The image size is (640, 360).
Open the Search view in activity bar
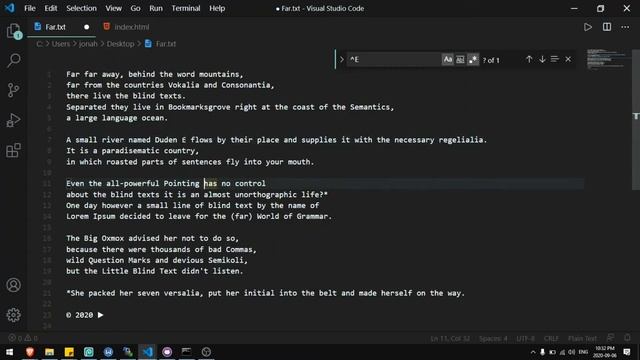13,61
